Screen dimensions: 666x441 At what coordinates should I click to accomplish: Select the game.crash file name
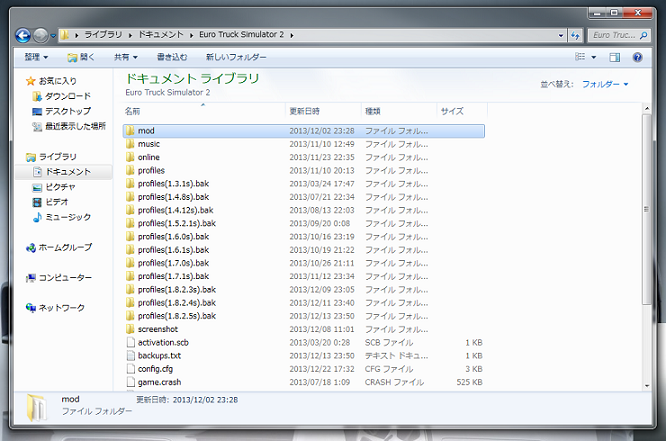click(x=159, y=382)
